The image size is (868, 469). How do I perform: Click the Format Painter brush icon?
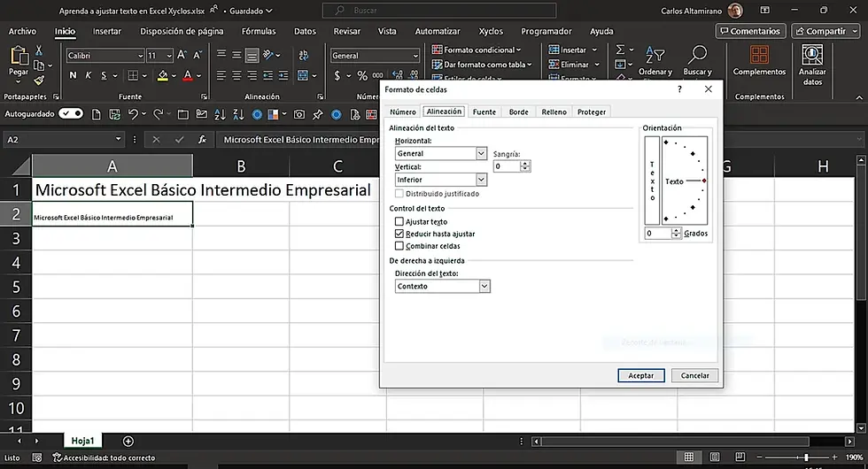point(39,81)
